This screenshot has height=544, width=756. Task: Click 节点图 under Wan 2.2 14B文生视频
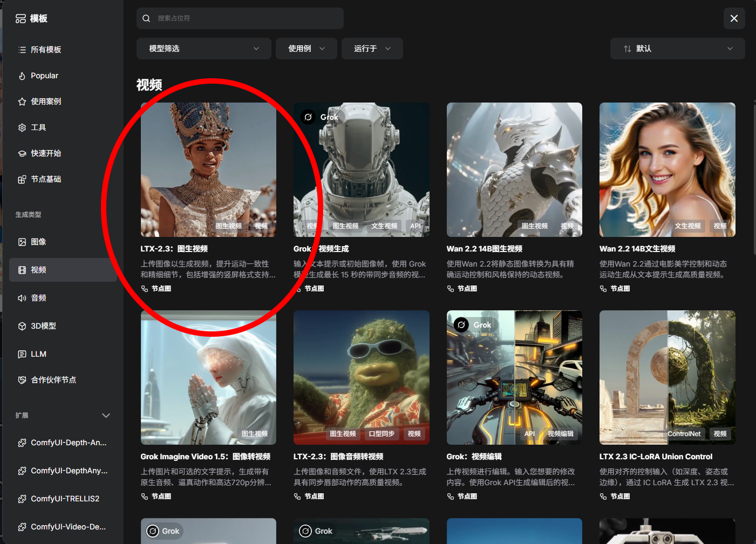coord(615,289)
